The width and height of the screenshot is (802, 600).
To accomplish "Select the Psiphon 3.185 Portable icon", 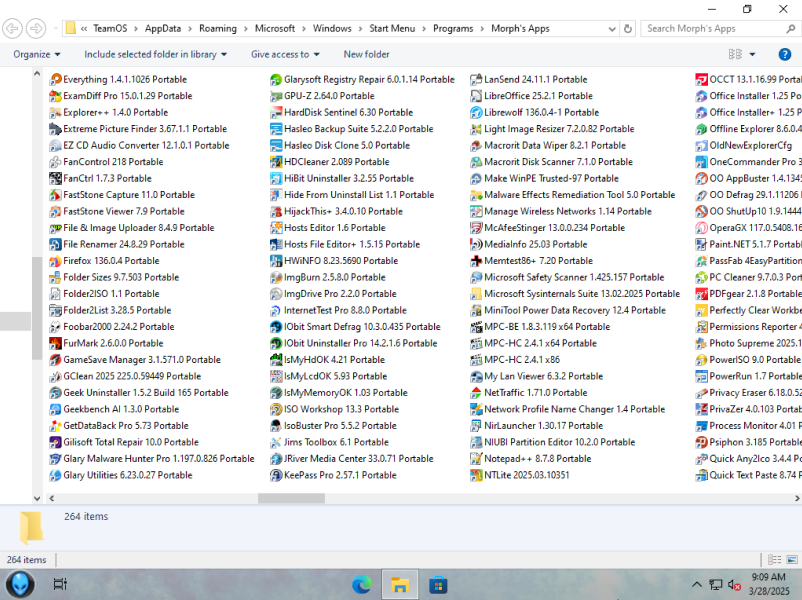I will click(701, 442).
